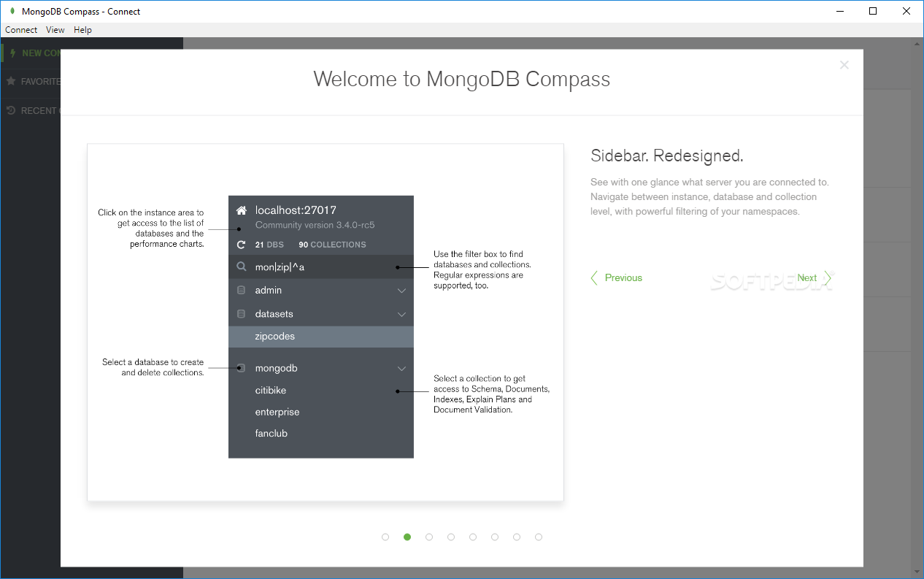The width and height of the screenshot is (924, 579).
Task: Select the first tour page dot
Action: (385, 537)
